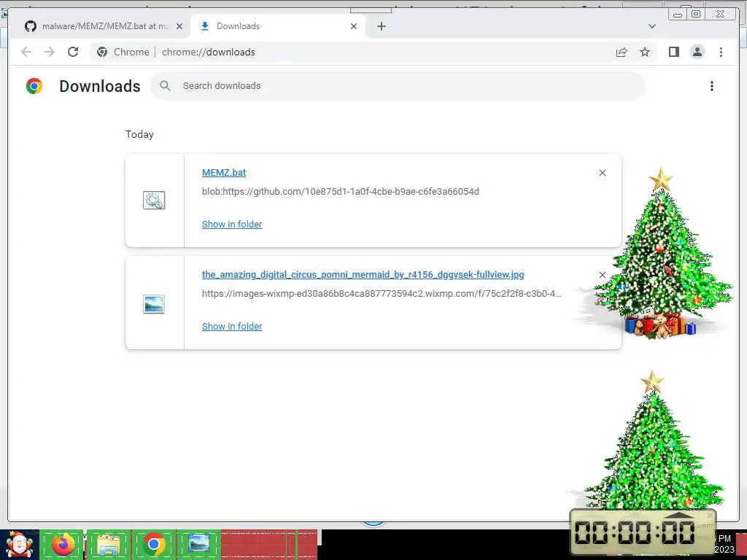Click the jpg image file type icon

tap(154, 304)
